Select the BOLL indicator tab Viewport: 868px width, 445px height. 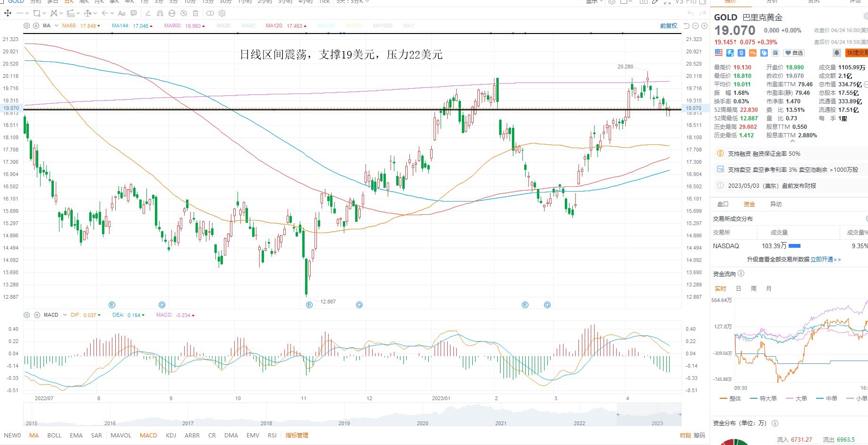point(54,435)
